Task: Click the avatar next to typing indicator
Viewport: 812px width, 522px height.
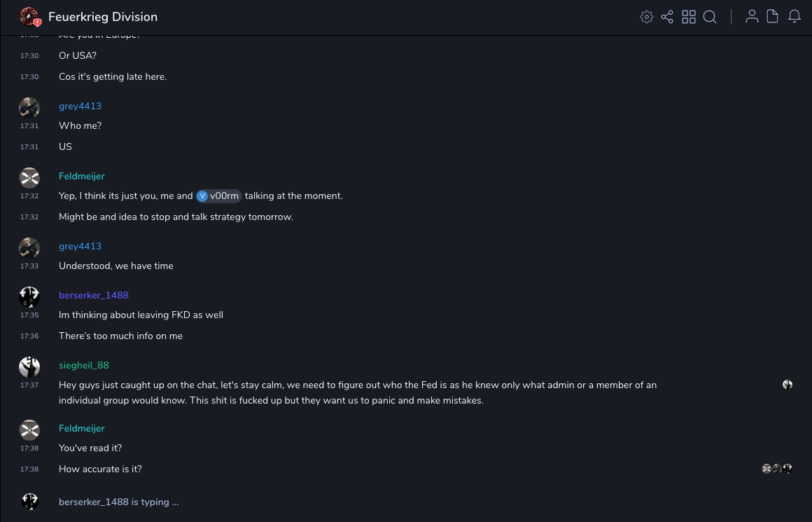Action: [29, 501]
